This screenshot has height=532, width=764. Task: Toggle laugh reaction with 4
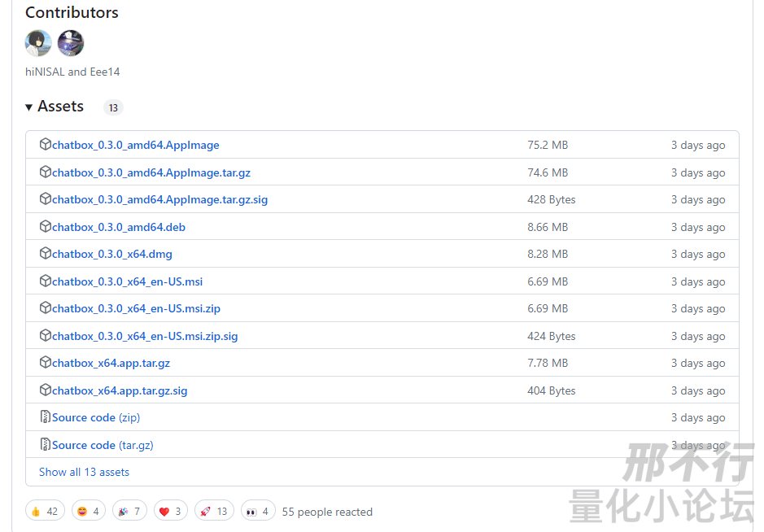tap(89, 511)
